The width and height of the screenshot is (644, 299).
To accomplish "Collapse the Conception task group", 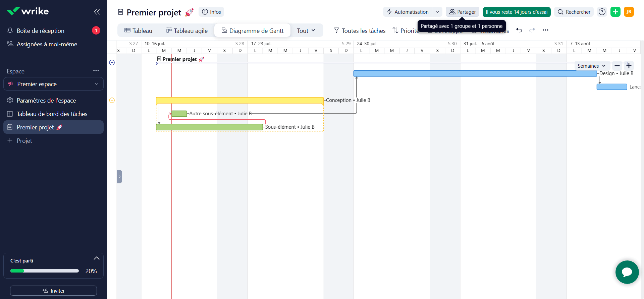I will coord(112,100).
